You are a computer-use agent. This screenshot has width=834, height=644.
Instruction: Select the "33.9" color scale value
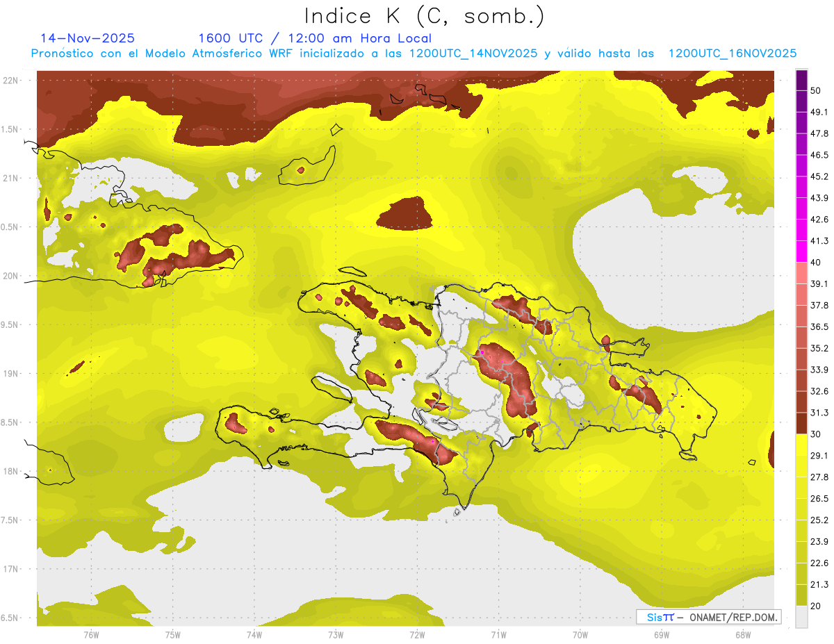pos(819,370)
